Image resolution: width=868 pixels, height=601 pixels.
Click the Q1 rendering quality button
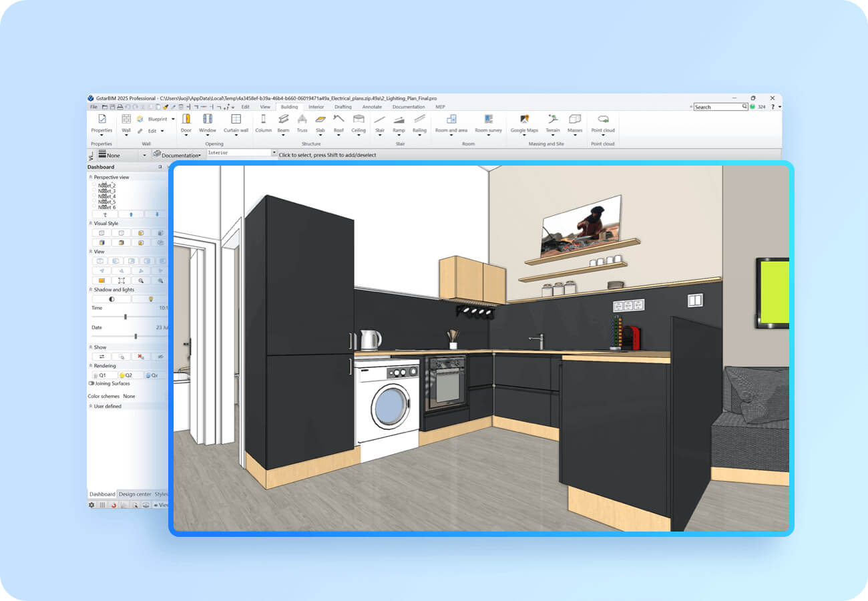pyautogui.click(x=100, y=375)
